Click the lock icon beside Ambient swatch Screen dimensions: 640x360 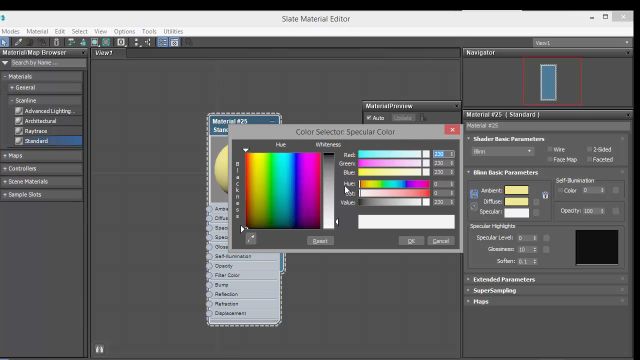[x=545, y=196]
